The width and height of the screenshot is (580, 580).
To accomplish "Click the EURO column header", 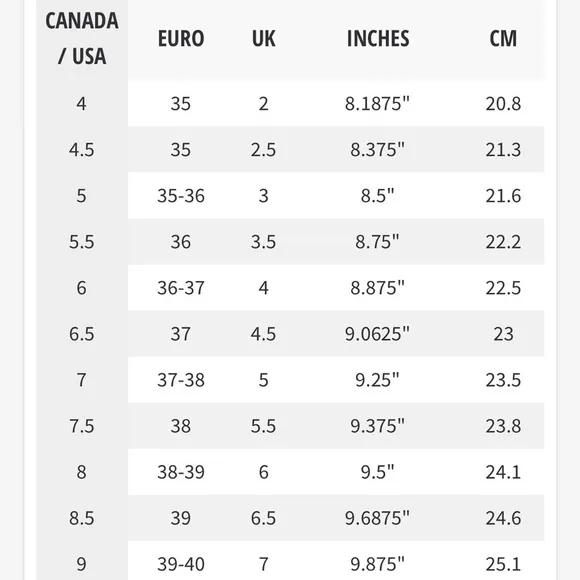I will pyautogui.click(x=181, y=38).
